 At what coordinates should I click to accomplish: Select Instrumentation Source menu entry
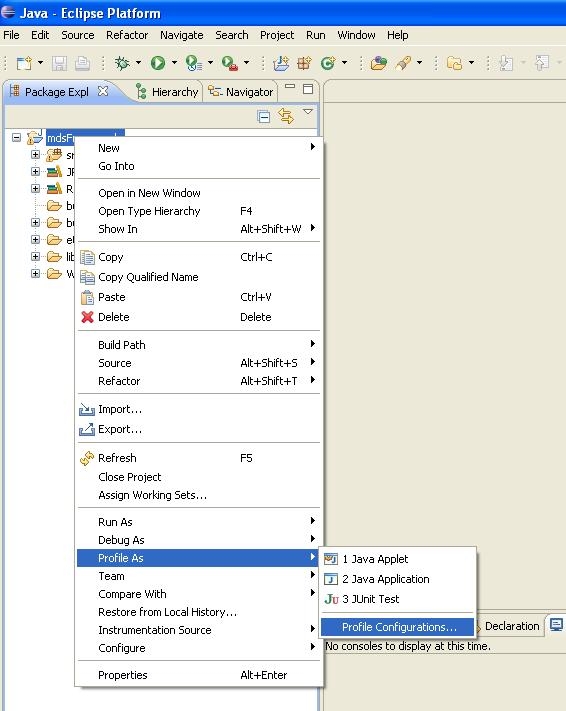tap(198, 630)
